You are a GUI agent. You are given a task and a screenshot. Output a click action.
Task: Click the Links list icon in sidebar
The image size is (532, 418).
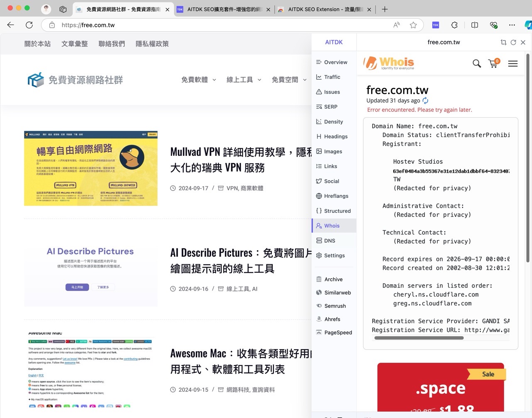(319, 166)
